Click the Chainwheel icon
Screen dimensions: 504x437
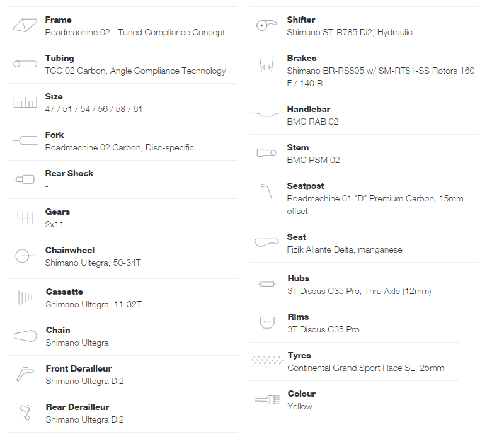pyautogui.click(x=25, y=256)
